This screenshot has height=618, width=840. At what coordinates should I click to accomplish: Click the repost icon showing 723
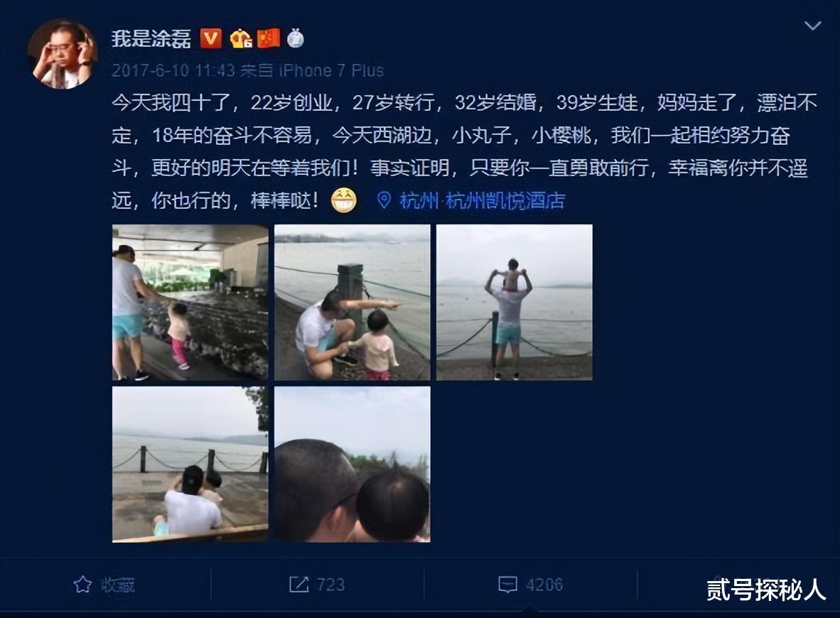[317, 585]
